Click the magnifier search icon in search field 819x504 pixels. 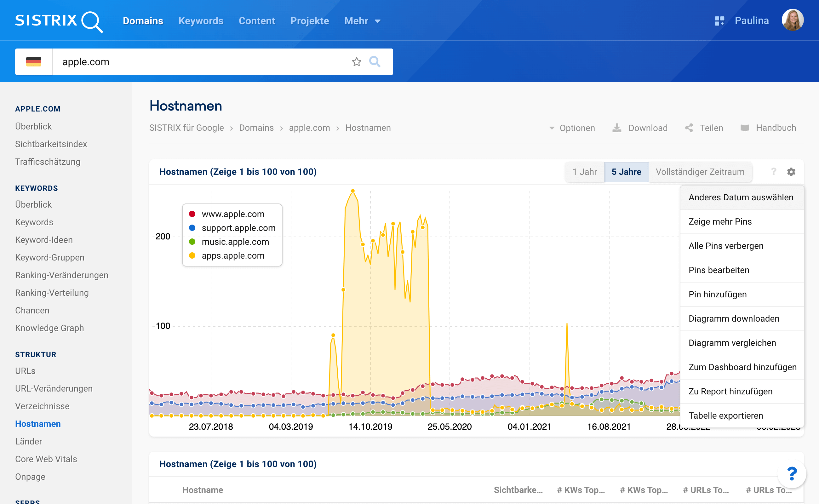375,62
